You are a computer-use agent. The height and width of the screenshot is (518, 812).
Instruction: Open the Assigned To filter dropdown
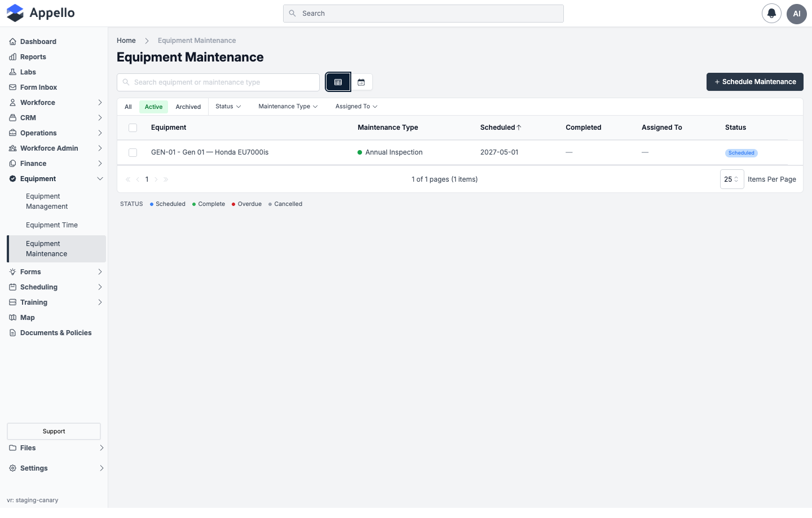[356, 107]
